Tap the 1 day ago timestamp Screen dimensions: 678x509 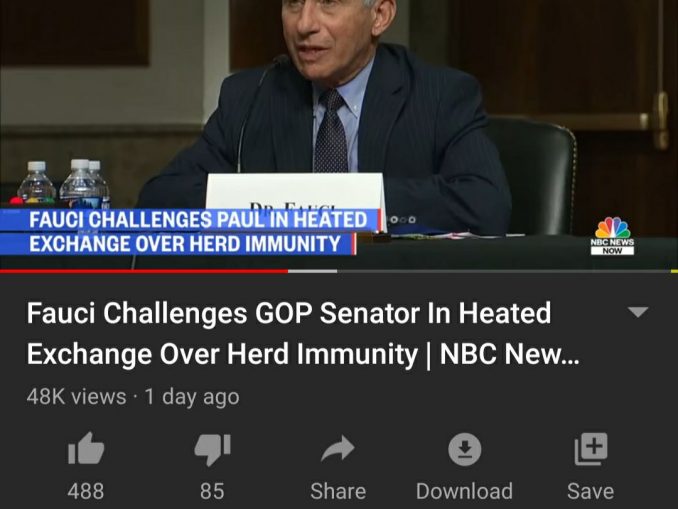(x=192, y=397)
